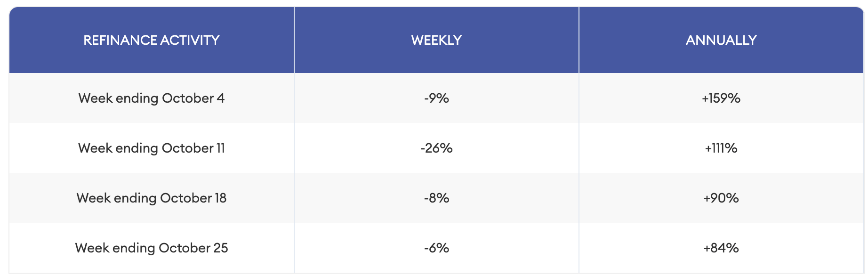Click the -26% weekly value
This screenshot has height=276, width=868.
[436, 148]
